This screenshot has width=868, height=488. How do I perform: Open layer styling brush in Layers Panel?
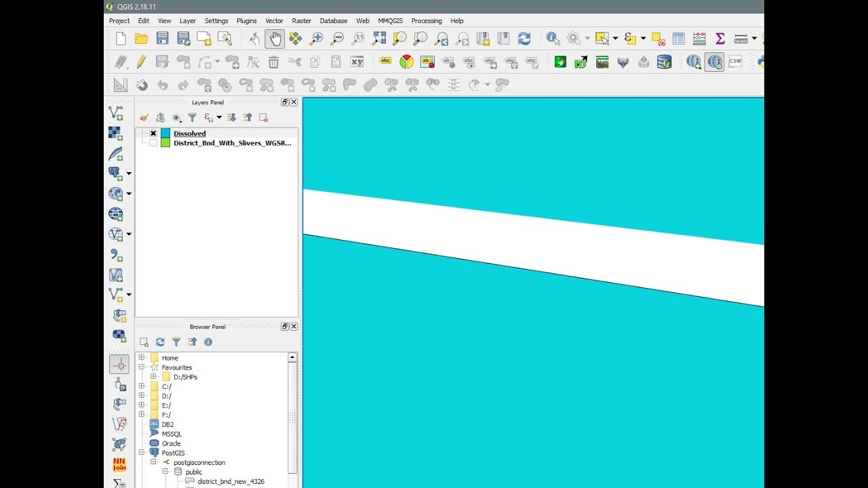pos(144,118)
